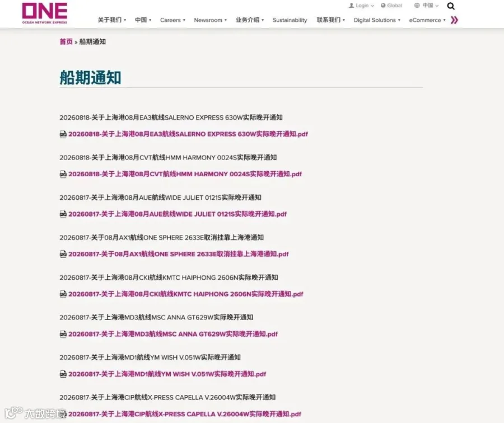Expand the 中国 navigation menu
504x423 pixels.
tap(143, 20)
